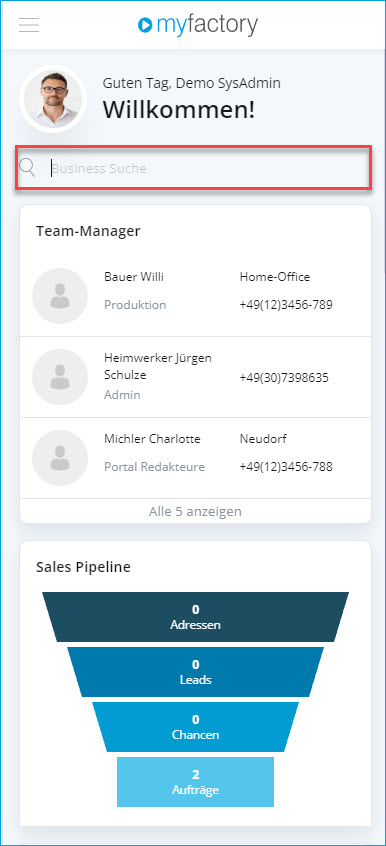Screen dimensions: 386x846
Task: Open the Aufträge funnel stage
Action: click(x=195, y=782)
